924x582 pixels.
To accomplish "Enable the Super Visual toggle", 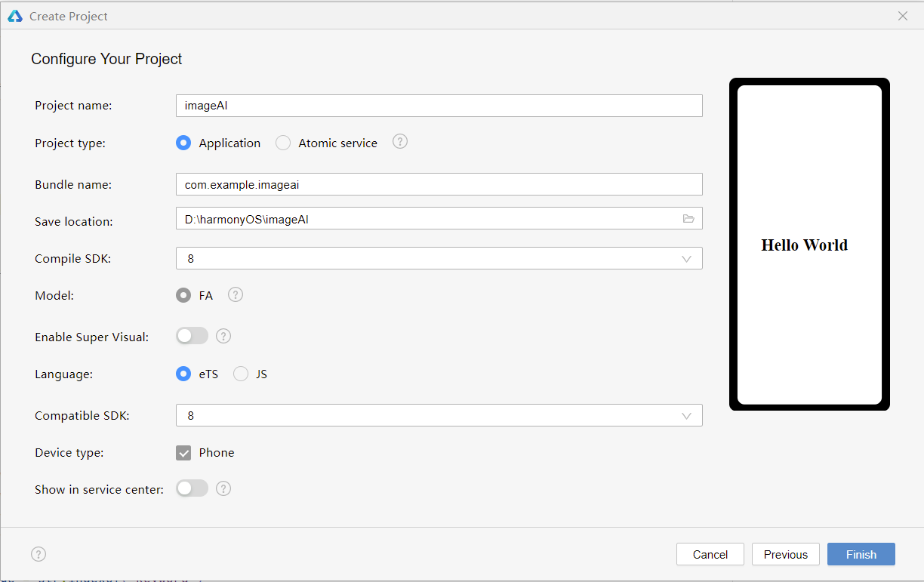I will point(192,336).
